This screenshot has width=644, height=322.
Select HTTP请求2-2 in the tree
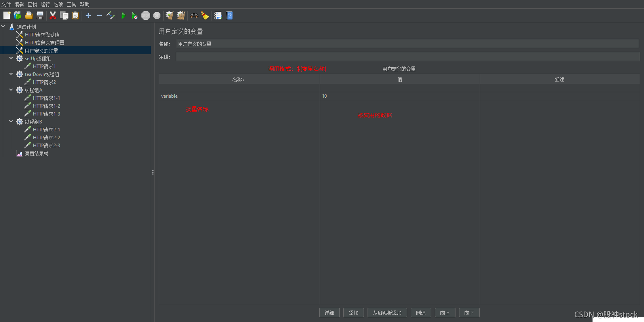coord(46,138)
